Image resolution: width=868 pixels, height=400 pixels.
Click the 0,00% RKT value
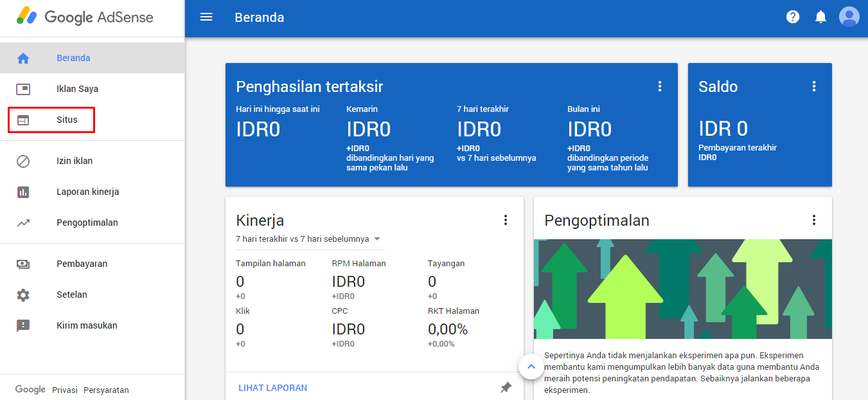pyautogui.click(x=448, y=329)
